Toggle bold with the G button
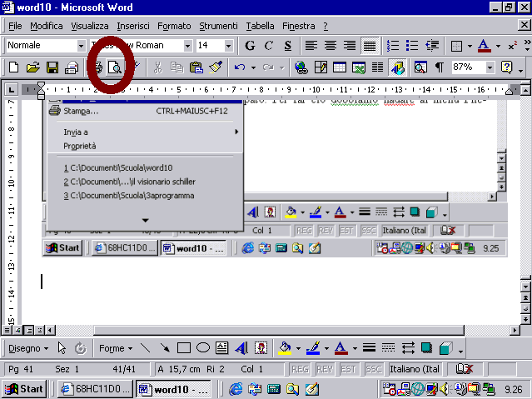Viewport: 532px width, 399px height. [x=250, y=45]
